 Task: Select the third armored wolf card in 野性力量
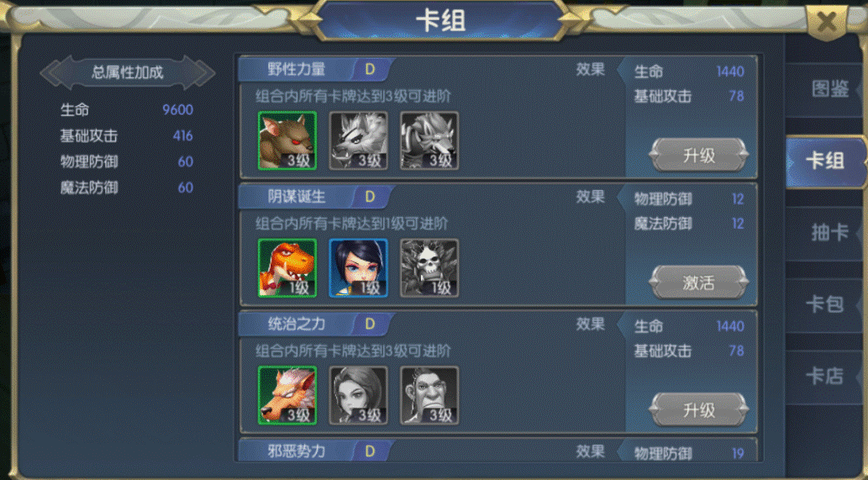click(x=429, y=140)
